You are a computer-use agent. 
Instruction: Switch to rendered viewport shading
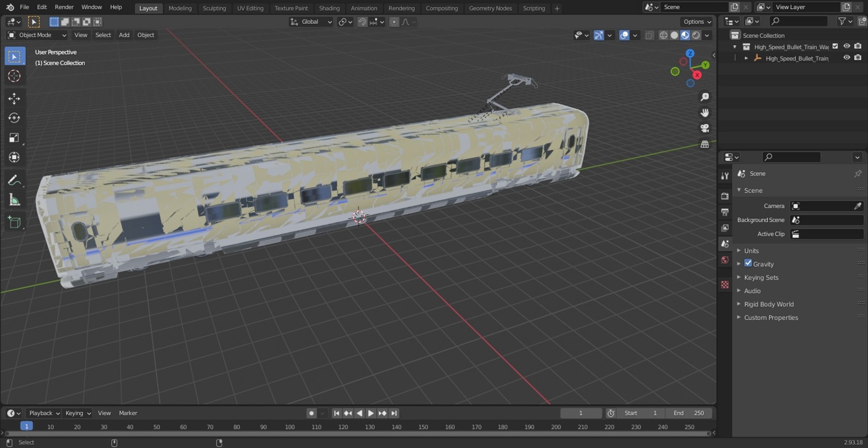pyautogui.click(x=696, y=35)
